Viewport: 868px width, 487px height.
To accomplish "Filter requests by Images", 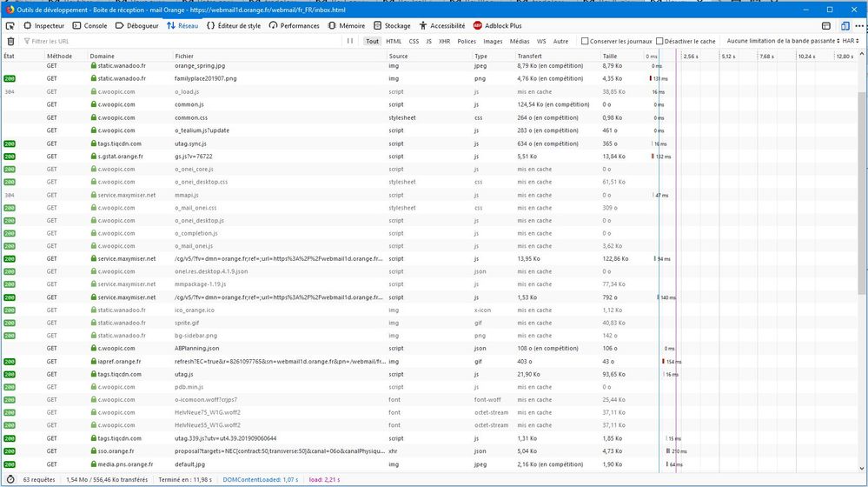I will coord(493,41).
